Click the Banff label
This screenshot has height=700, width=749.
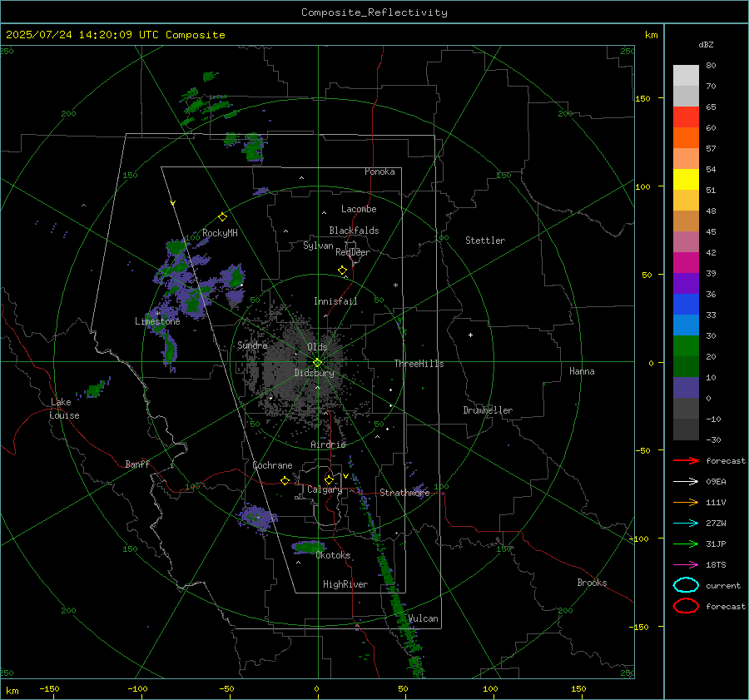point(137,464)
